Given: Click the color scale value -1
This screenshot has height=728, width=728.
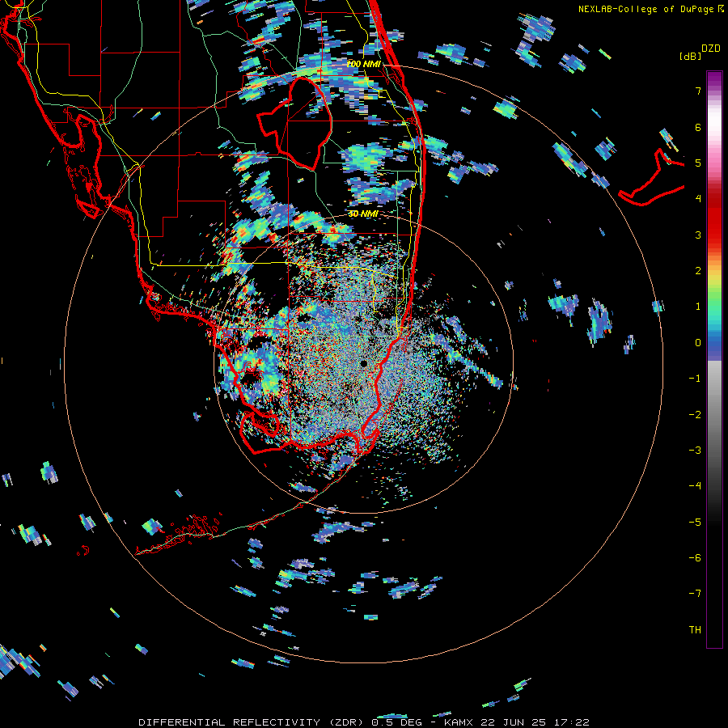Looking at the screenshot, I should coord(695,379).
